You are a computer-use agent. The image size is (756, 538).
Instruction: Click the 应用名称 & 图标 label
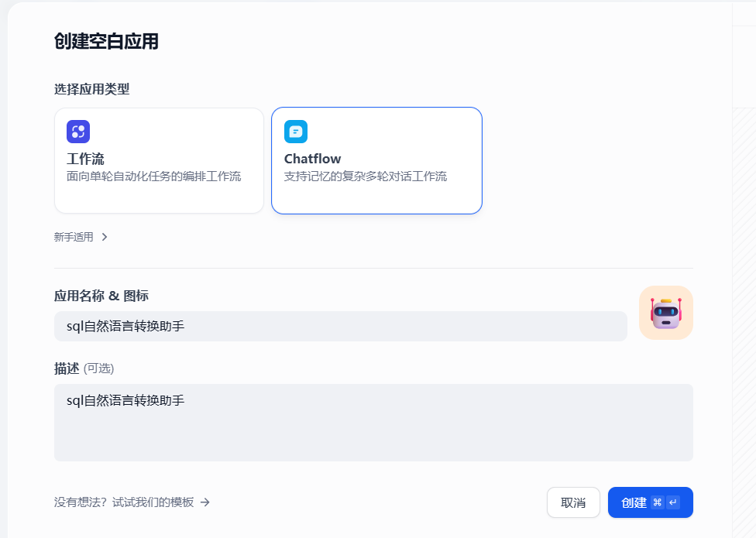pyautogui.click(x=101, y=296)
